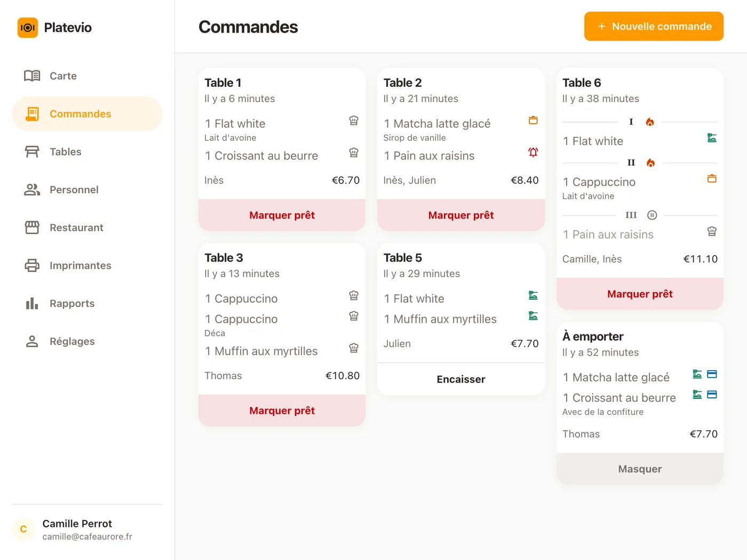Mark Table 1 order as ready
747x560 pixels.
pyautogui.click(x=282, y=215)
